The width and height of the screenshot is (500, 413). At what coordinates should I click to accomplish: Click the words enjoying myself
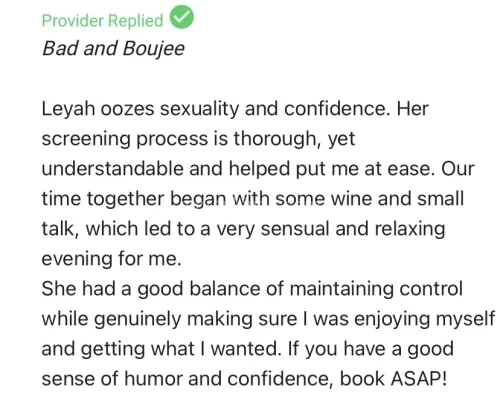pos(425,319)
